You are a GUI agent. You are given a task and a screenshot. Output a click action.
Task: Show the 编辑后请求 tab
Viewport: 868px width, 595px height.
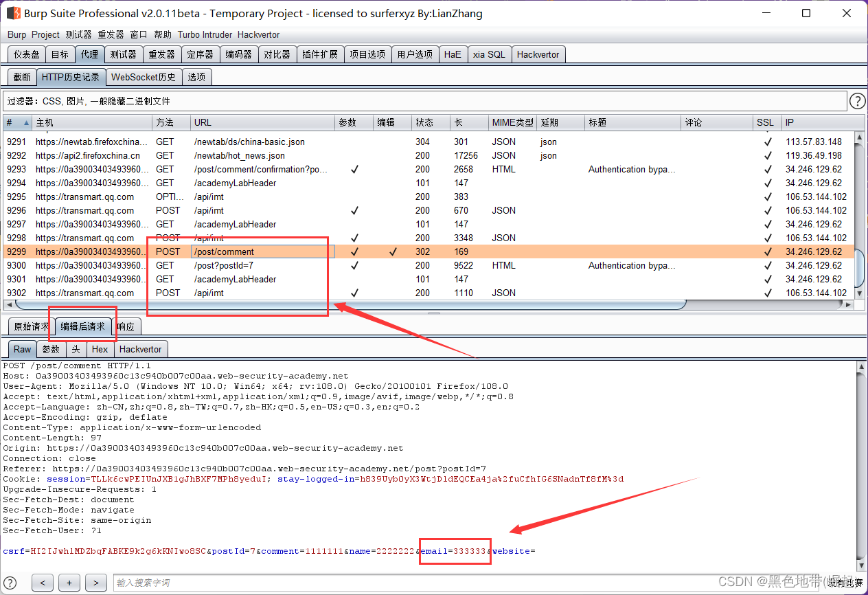pyautogui.click(x=83, y=326)
